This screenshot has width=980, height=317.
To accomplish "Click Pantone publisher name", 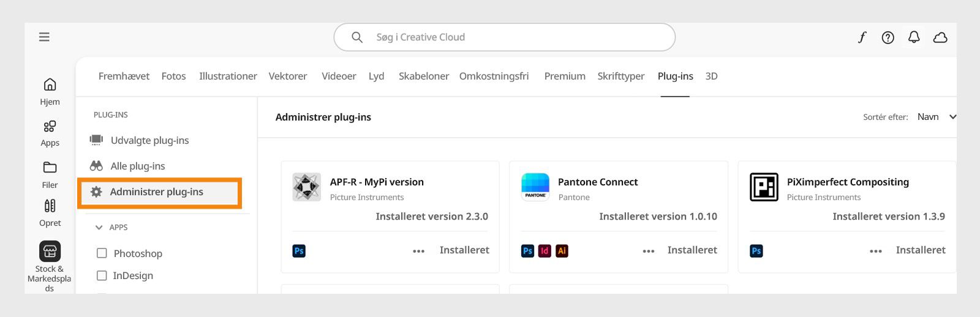I will tap(574, 197).
